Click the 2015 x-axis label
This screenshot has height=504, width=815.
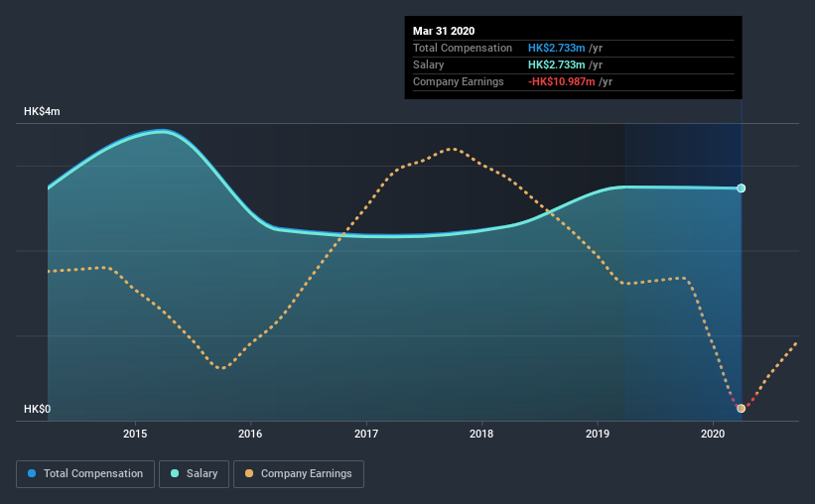tap(135, 434)
